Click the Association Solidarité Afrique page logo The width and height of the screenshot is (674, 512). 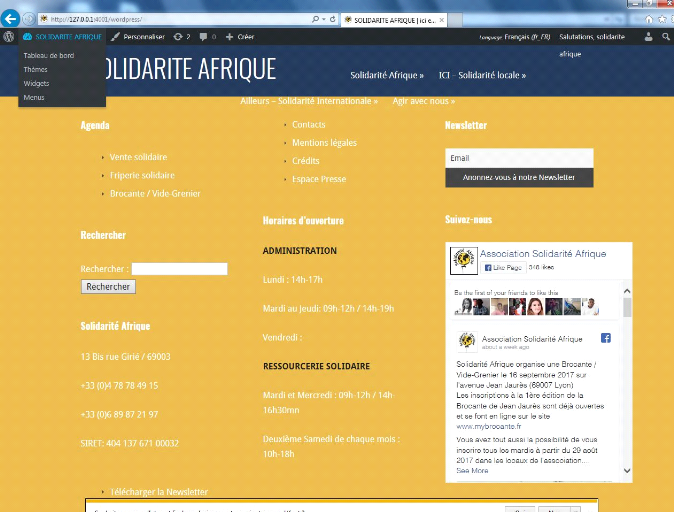[x=463, y=259]
